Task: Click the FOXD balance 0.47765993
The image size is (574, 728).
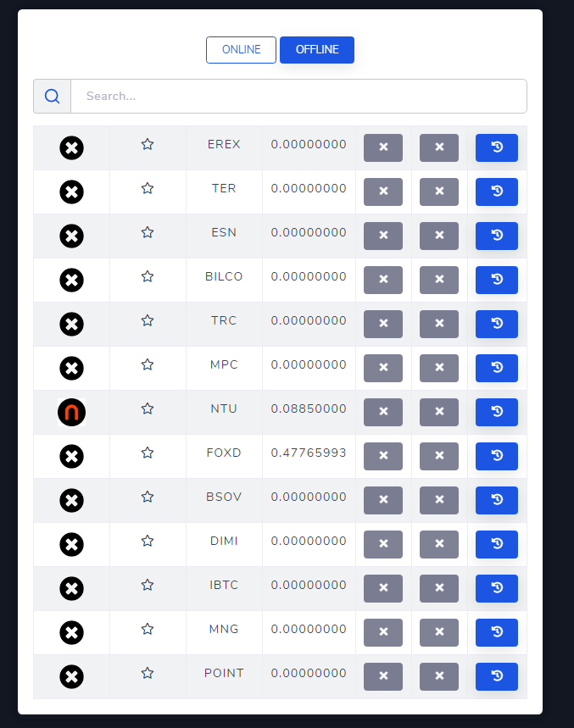Action: click(x=309, y=453)
